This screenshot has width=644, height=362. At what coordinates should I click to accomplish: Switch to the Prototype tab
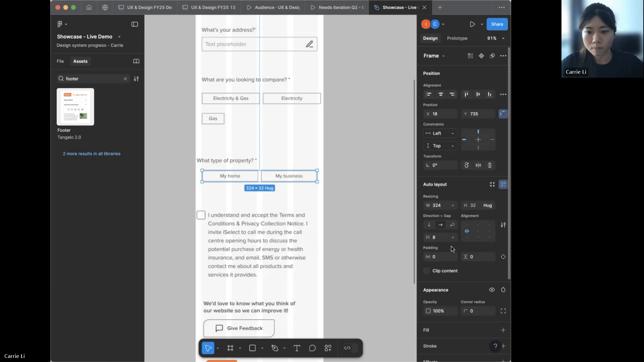pyautogui.click(x=457, y=38)
